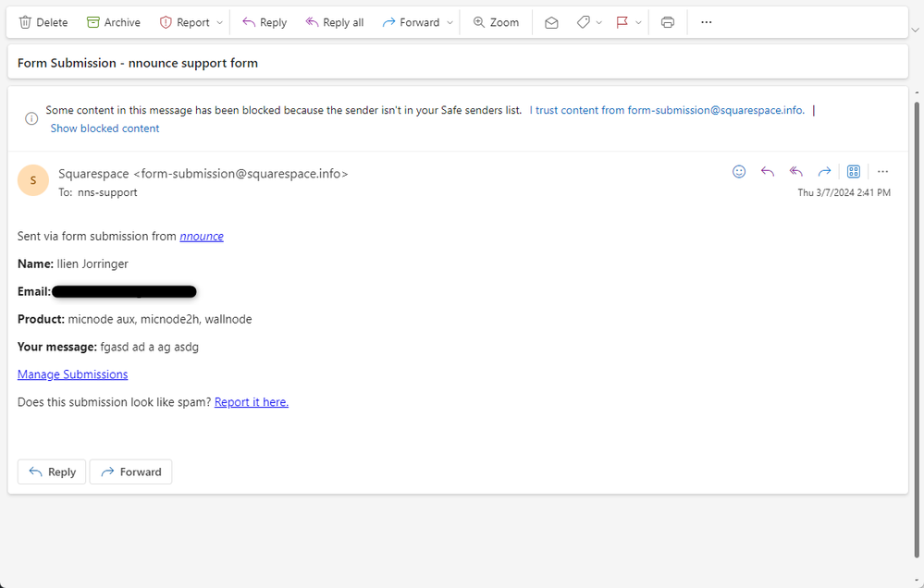Archive the message
Screen dimensions: 924x588
click(114, 22)
